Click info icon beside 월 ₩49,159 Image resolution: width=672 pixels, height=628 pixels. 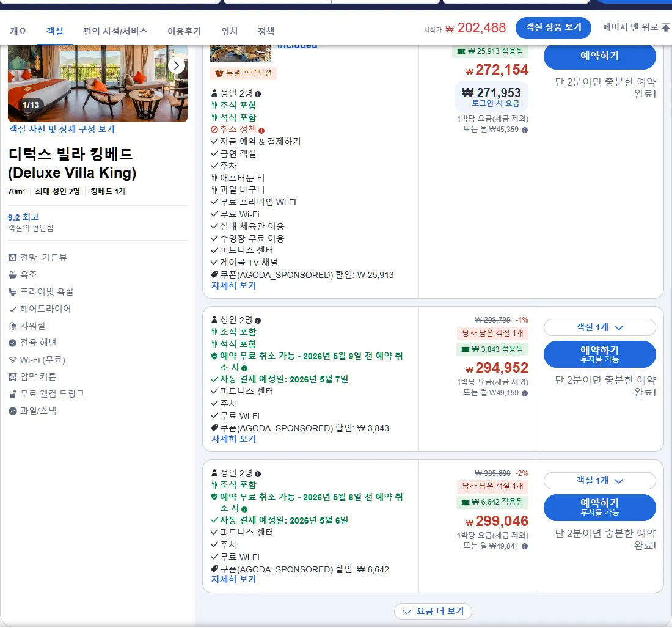tap(525, 393)
